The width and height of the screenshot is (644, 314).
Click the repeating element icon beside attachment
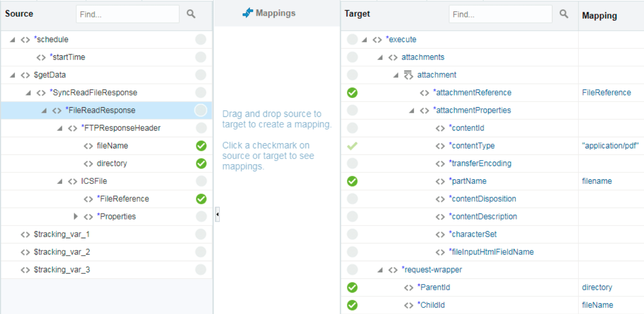[408, 75]
